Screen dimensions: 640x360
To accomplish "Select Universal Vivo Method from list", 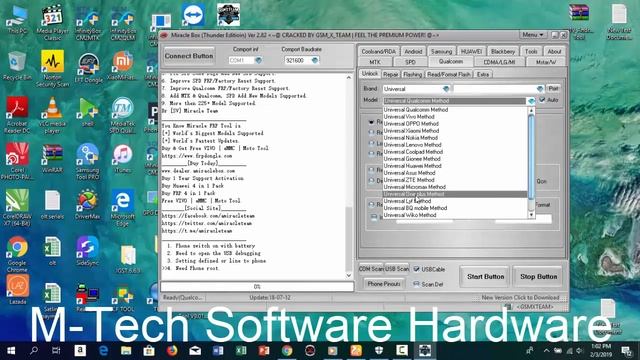I will 409,117.
